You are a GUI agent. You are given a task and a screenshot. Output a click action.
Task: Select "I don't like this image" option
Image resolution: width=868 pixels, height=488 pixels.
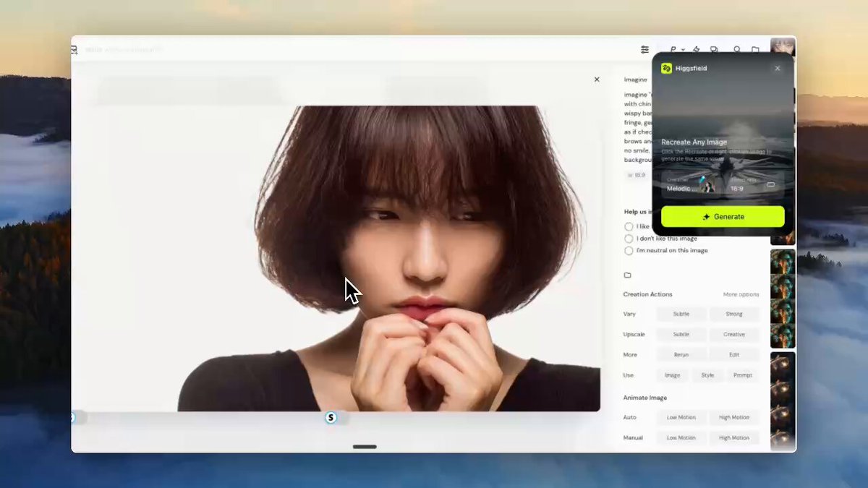660,239
